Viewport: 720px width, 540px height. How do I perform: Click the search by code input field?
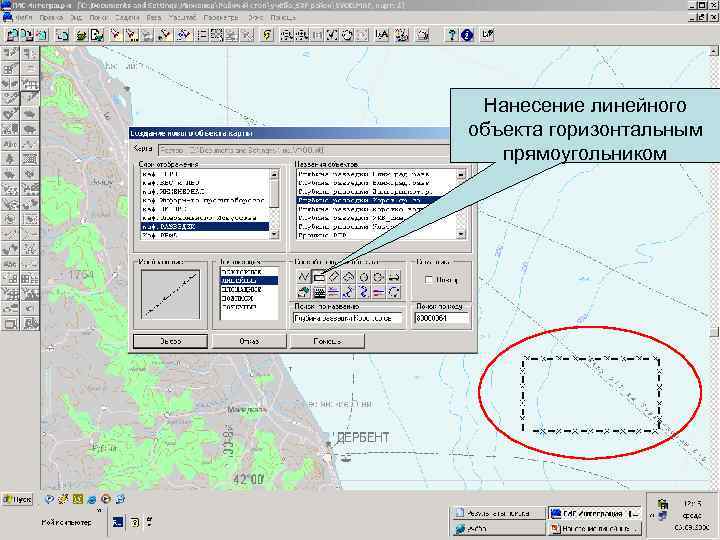click(x=442, y=318)
